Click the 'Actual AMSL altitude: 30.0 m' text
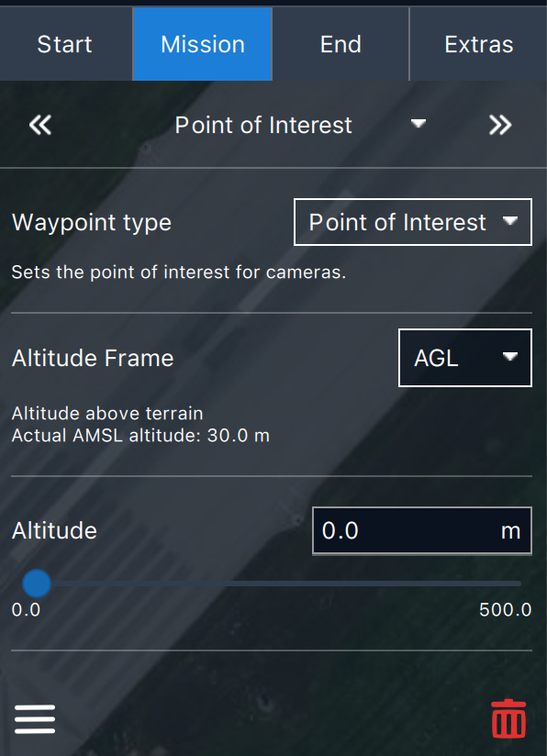Image resolution: width=547 pixels, height=756 pixels. [x=140, y=436]
